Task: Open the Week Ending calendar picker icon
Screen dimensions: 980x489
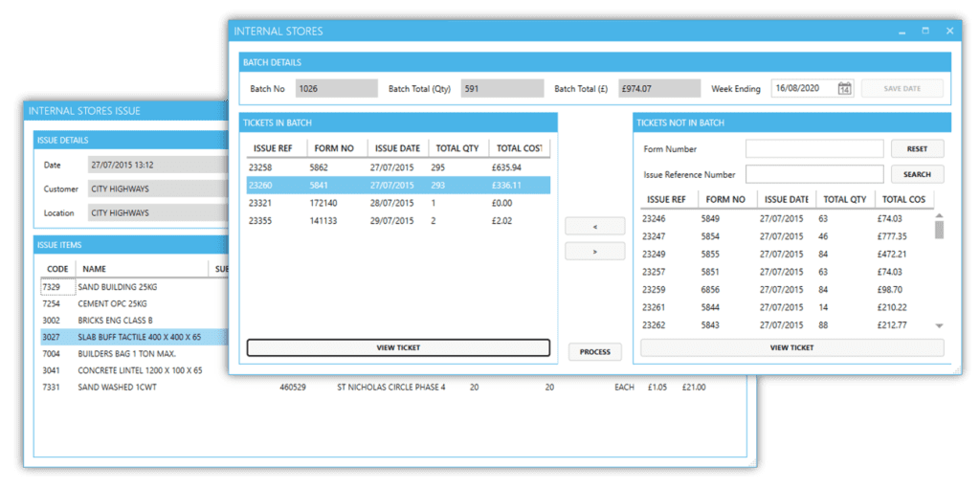Action: (x=844, y=89)
